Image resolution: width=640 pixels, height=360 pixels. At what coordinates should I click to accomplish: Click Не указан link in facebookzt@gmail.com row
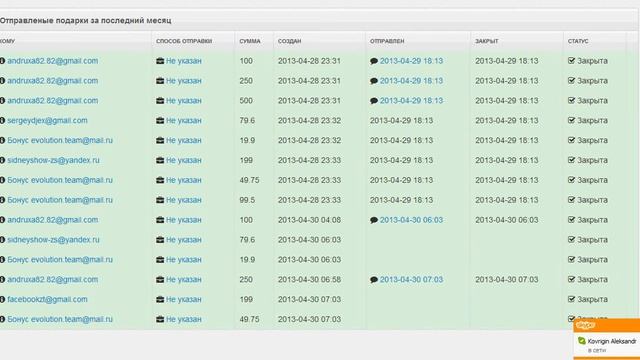point(184,299)
